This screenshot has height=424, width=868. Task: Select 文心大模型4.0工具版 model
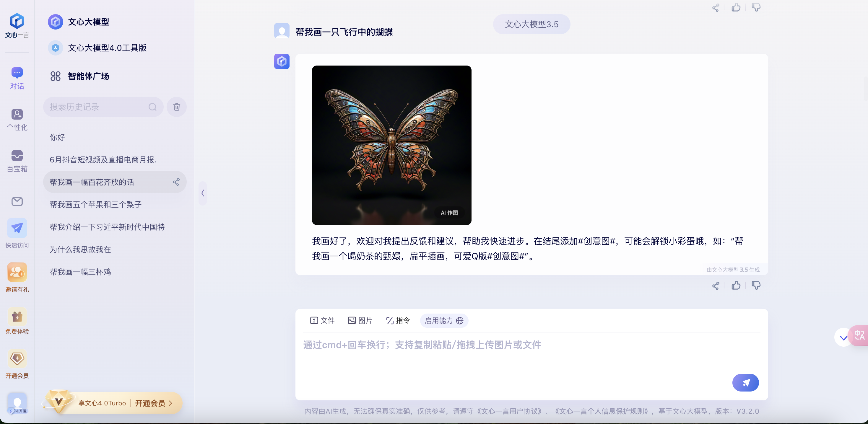(x=107, y=48)
